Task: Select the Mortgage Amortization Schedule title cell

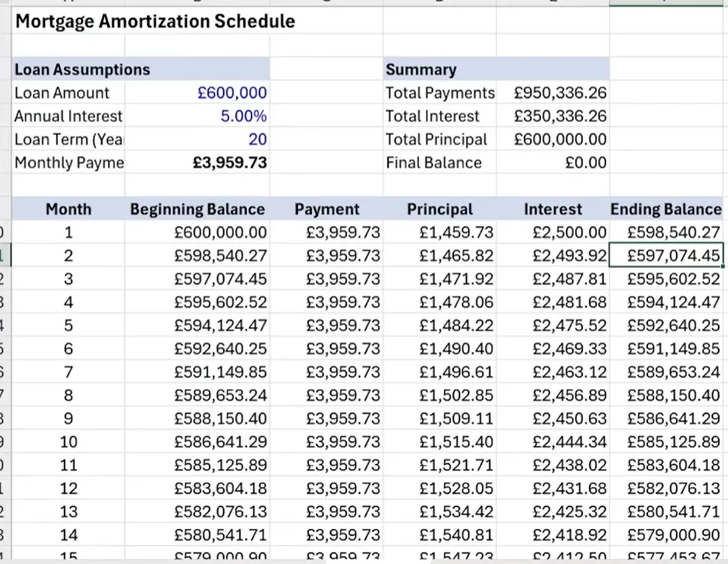Action: pos(155,21)
